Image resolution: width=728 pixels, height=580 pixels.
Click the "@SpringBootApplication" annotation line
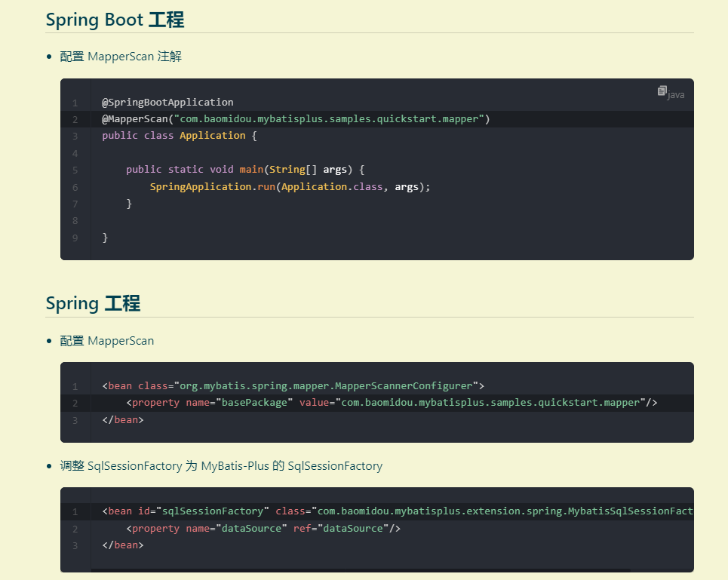pyautogui.click(x=167, y=102)
